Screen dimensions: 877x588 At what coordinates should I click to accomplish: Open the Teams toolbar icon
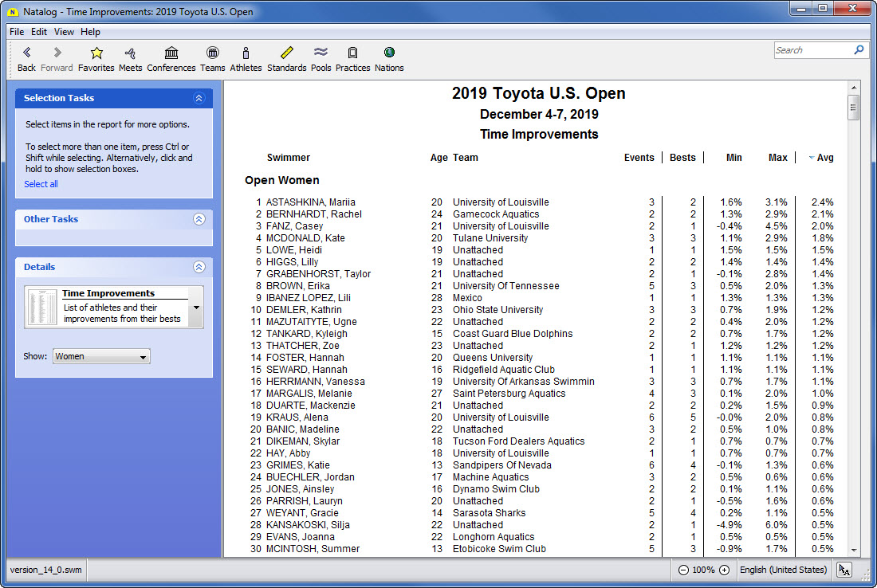(212, 53)
